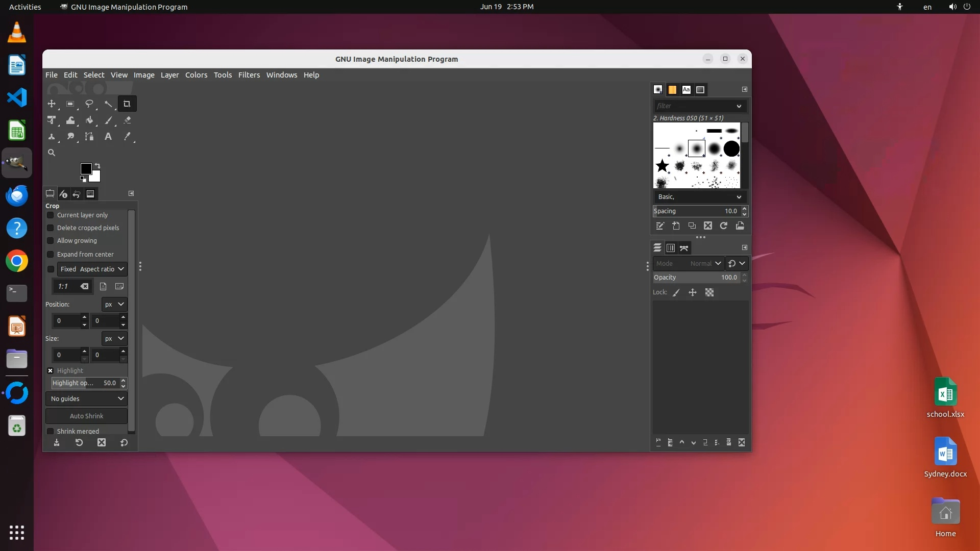This screenshot has height=551, width=980.
Task: Open the Filters menu
Action: click(249, 75)
